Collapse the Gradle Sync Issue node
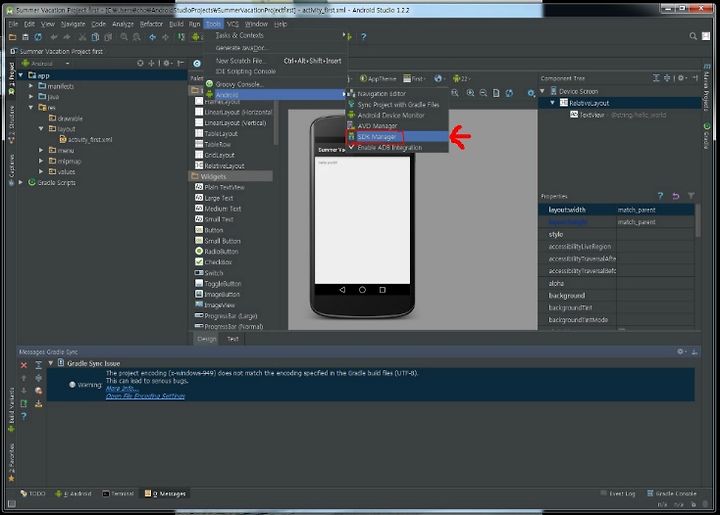The image size is (720, 515). click(x=51, y=363)
